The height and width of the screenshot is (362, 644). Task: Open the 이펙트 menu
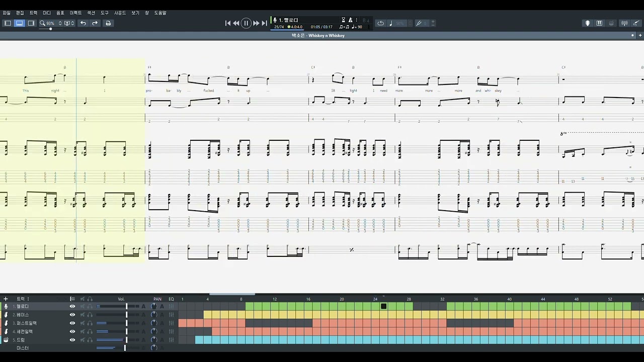click(75, 13)
